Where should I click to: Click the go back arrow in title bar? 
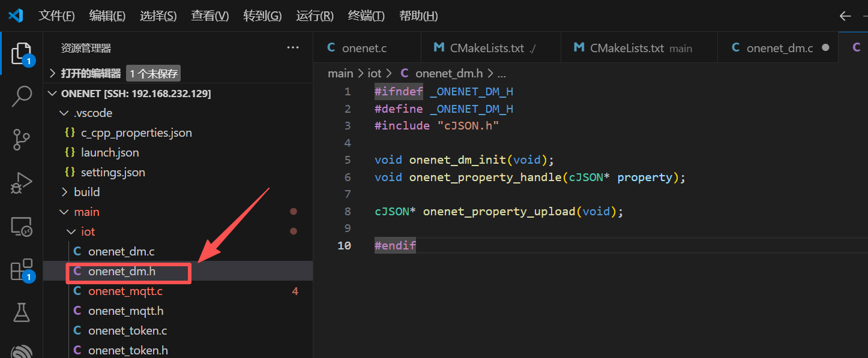pos(845,16)
